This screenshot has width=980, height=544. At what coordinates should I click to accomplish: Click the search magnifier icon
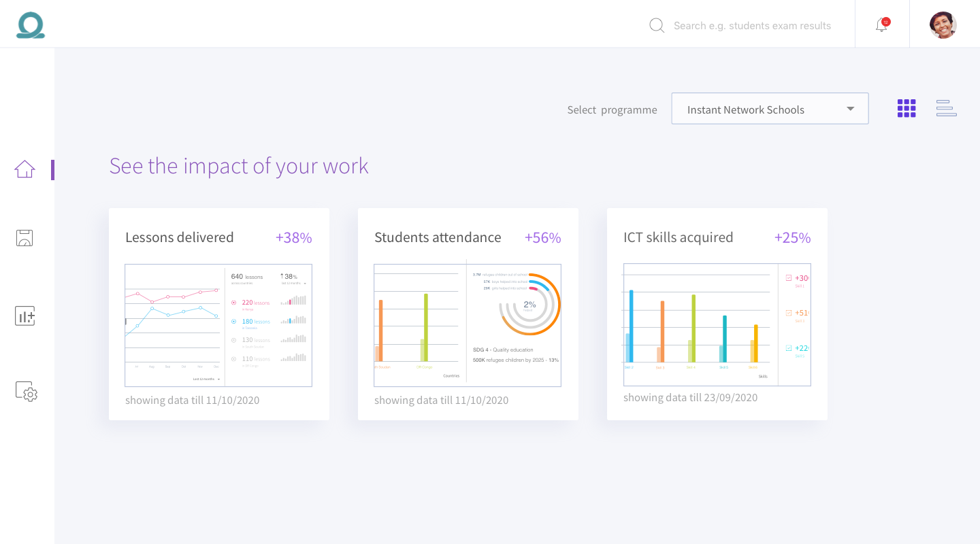(x=657, y=26)
